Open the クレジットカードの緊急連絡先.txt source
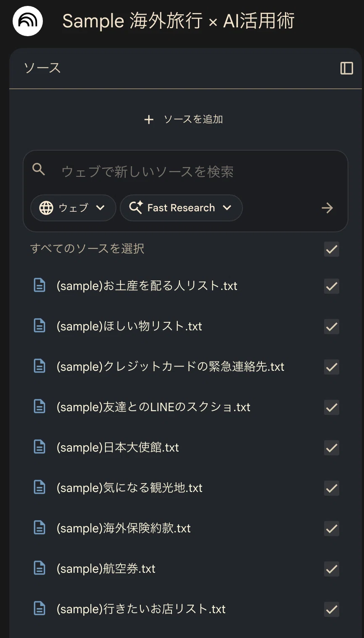The height and width of the screenshot is (638, 364). (x=170, y=367)
